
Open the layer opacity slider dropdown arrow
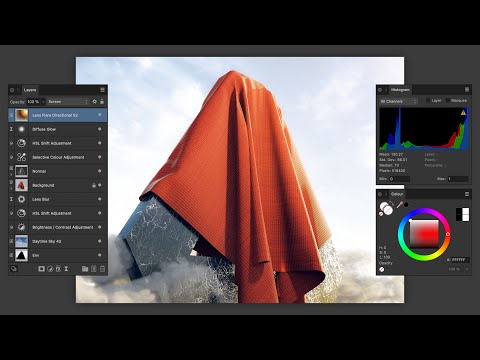pyautogui.click(x=43, y=102)
